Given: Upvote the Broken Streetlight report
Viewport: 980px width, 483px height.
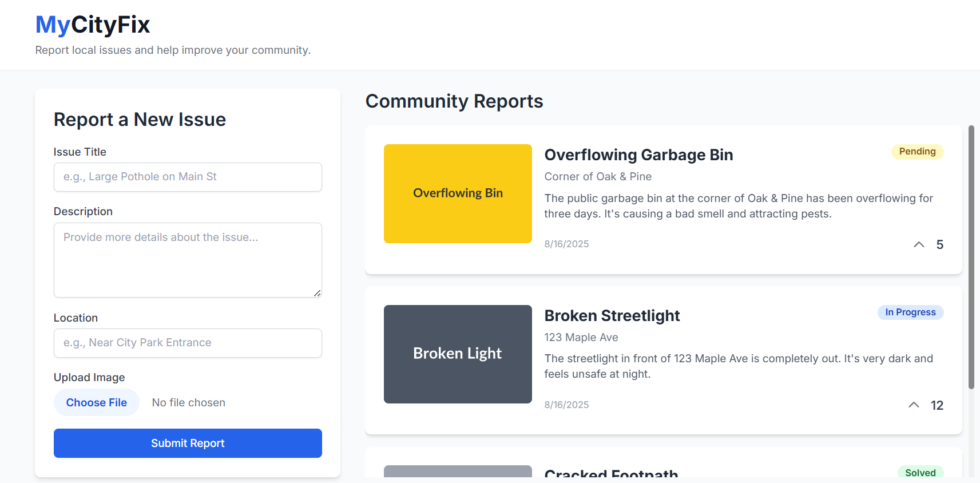Looking at the screenshot, I should tap(914, 405).
